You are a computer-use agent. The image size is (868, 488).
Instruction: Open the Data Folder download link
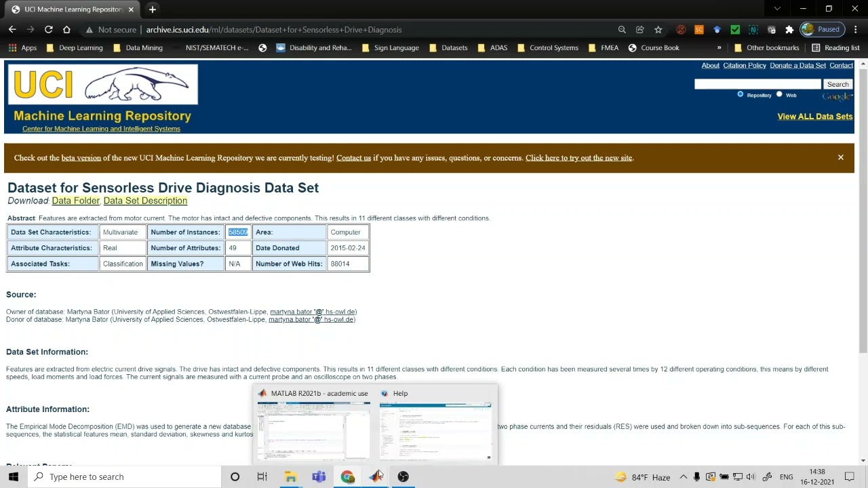click(76, 201)
